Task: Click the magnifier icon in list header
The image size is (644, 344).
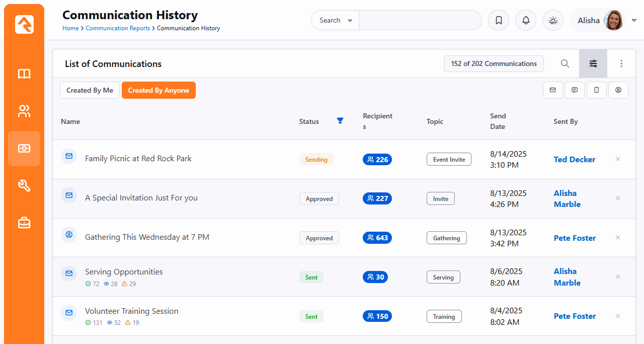Action: point(565,63)
